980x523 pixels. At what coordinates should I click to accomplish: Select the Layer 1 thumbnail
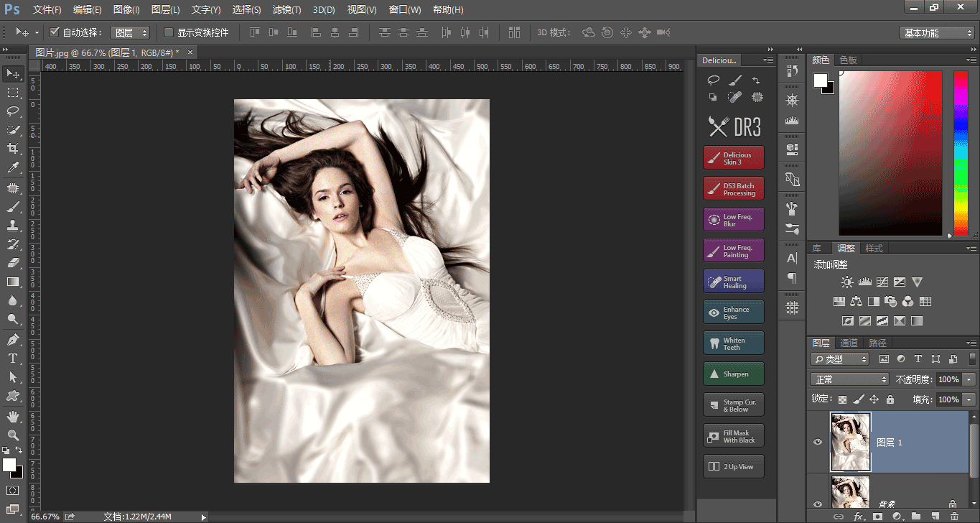pos(850,442)
